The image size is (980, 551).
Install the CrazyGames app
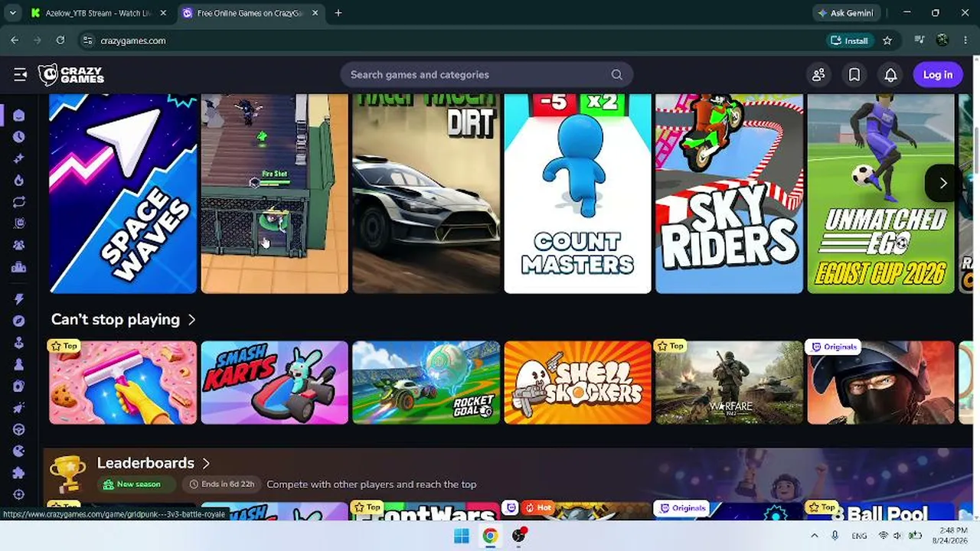[850, 41]
